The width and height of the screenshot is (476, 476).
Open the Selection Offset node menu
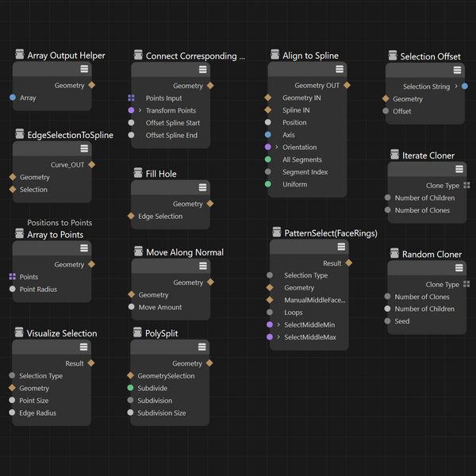tap(457, 71)
